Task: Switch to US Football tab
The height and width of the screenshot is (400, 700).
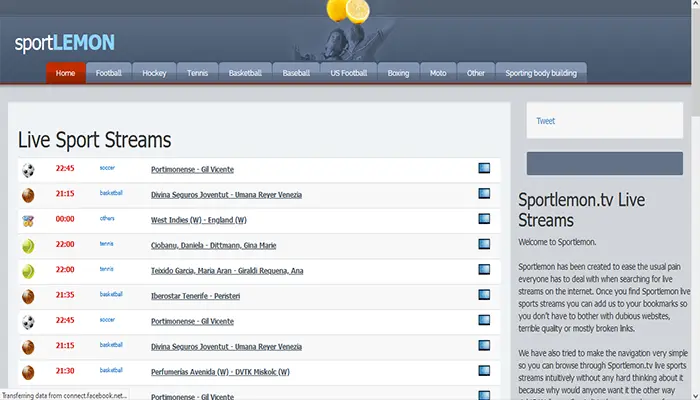Action: 349,73
